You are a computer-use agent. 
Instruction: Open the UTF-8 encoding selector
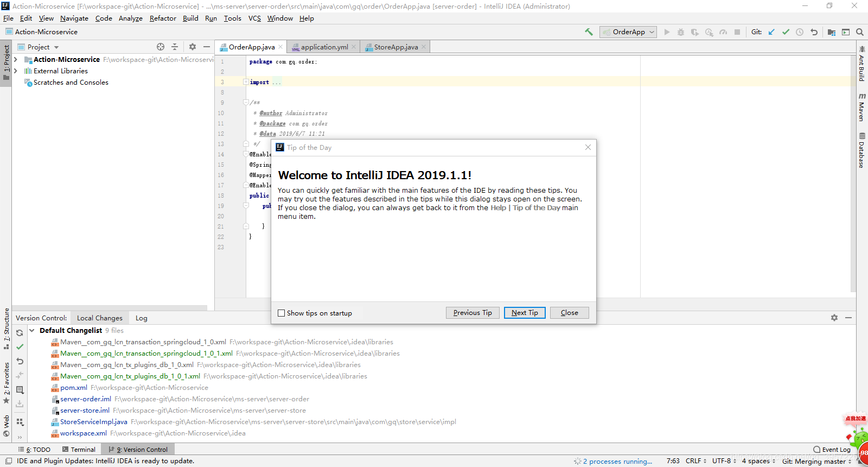(724, 461)
